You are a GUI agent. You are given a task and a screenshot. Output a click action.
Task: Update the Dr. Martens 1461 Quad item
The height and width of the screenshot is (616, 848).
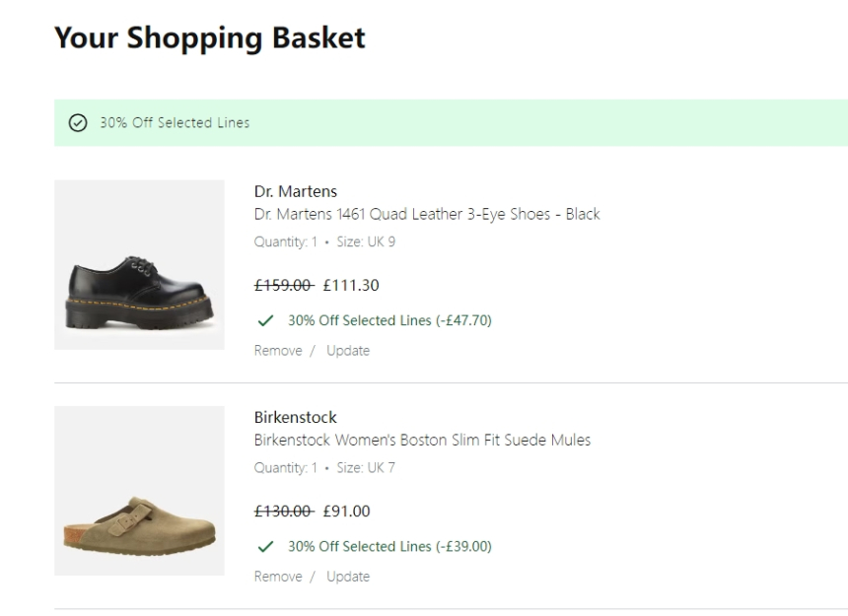(x=348, y=351)
